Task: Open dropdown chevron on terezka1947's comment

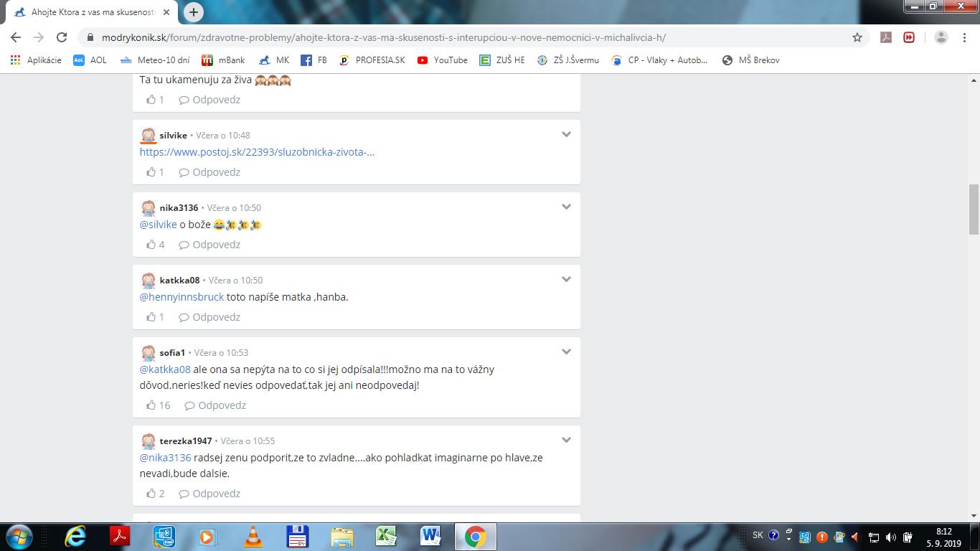Action: 566,440
